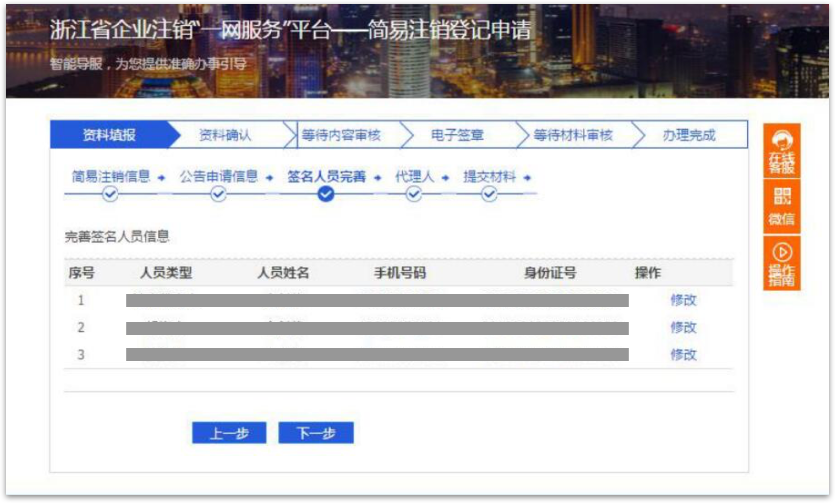This screenshot has width=835, height=503.
Task: Click checkmark circle under 提交材料
Action: [489, 195]
